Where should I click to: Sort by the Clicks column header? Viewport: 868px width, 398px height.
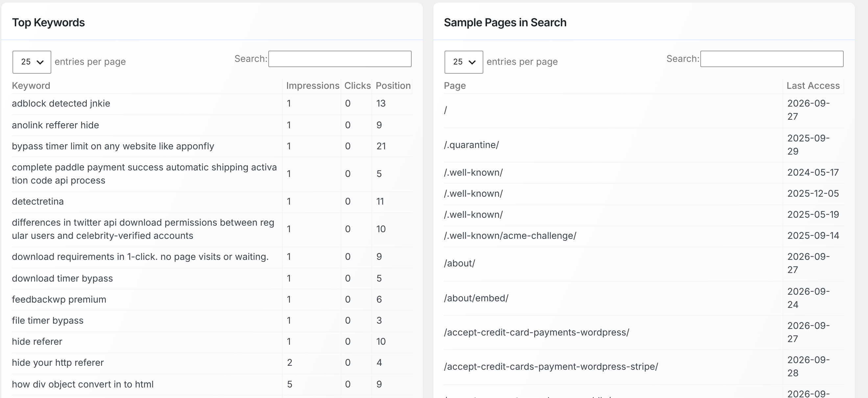(357, 86)
